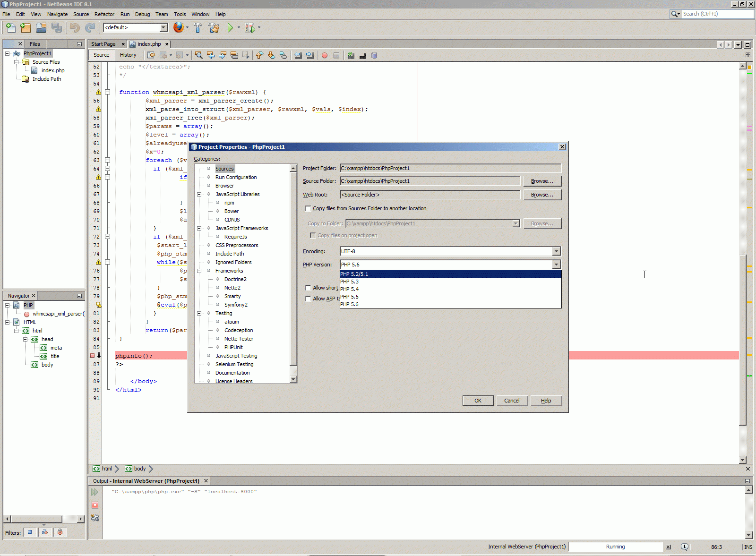Click the Clean and Build Project icon
Image resolution: width=756 pixels, height=556 pixels.
pos(214,28)
